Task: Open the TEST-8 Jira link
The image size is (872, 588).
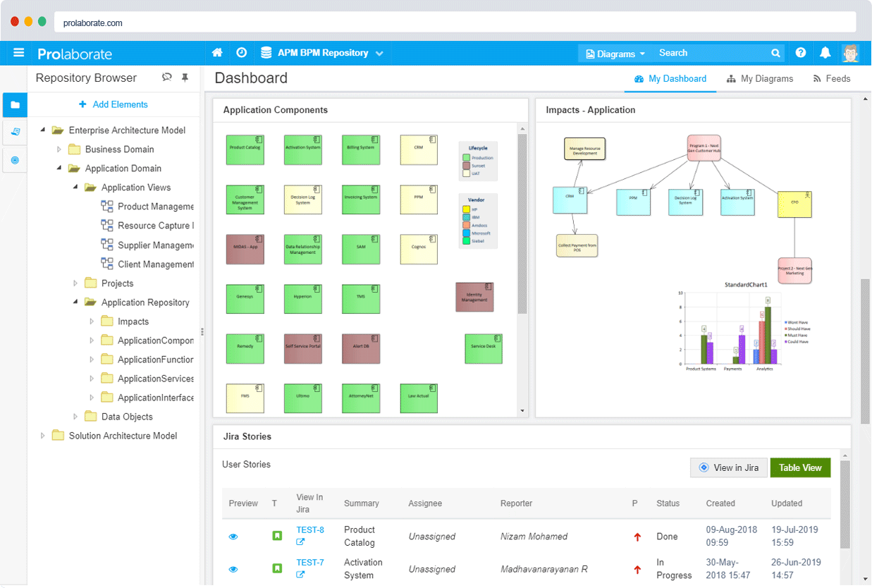Action: tap(310, 530)
